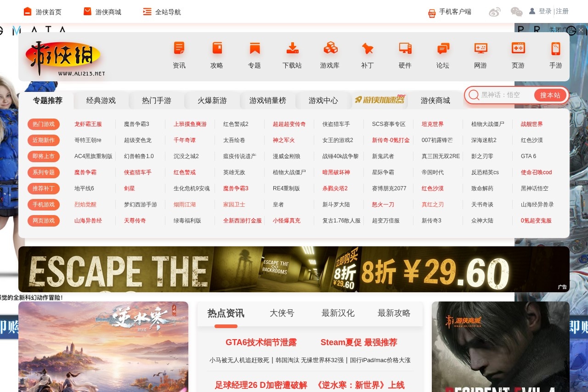588x392 pixels.
Task: Click the 热门游戏 category button
Action: pyautogui.click(x=44, y=124)
